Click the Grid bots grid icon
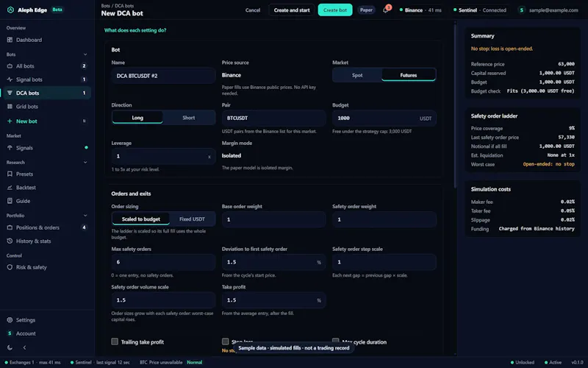 (x=10, y=106)
